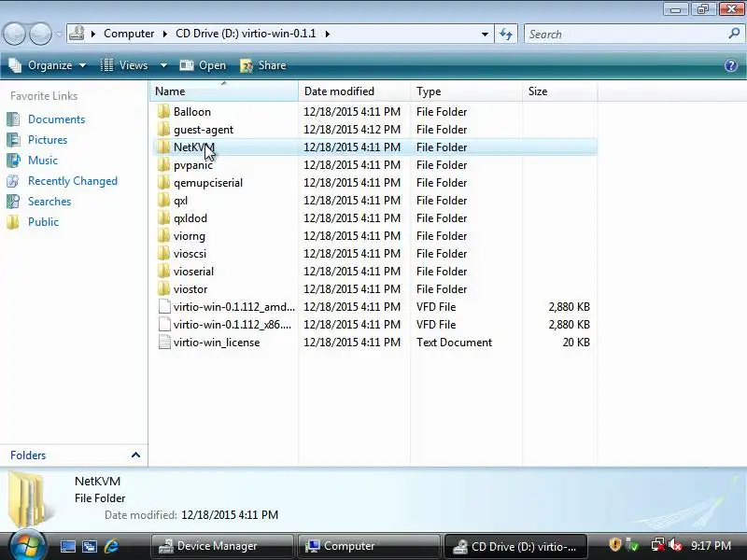Open Music in Favorite Links
Image resolution: width=747 pixels, height=560 pixels.
(42, 161)
